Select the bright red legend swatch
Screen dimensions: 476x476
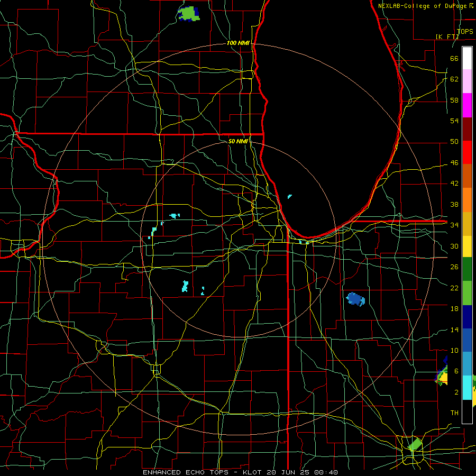[x=467, y=152]
